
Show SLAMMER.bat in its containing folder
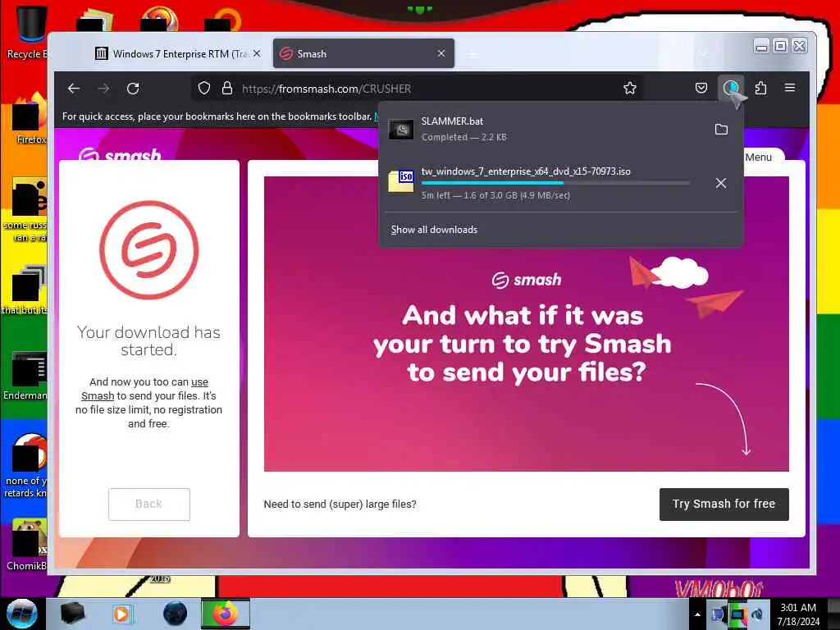[722, 129]
